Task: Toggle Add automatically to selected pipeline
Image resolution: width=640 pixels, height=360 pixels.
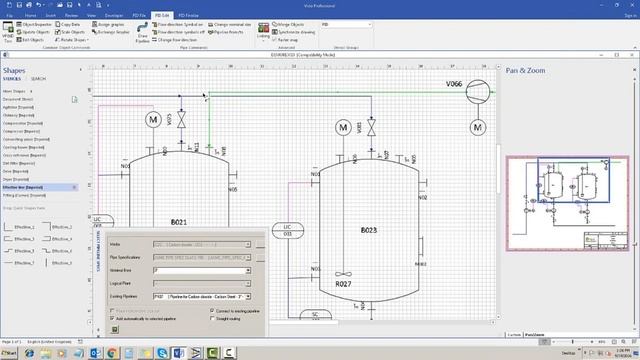Action: 112,318
